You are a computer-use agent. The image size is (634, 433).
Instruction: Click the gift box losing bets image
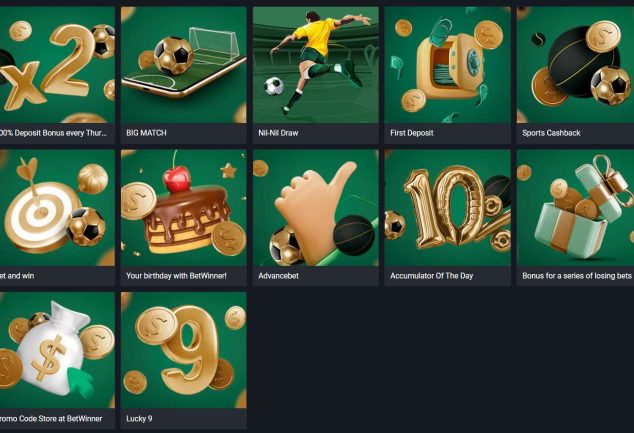tap(575, 208)
